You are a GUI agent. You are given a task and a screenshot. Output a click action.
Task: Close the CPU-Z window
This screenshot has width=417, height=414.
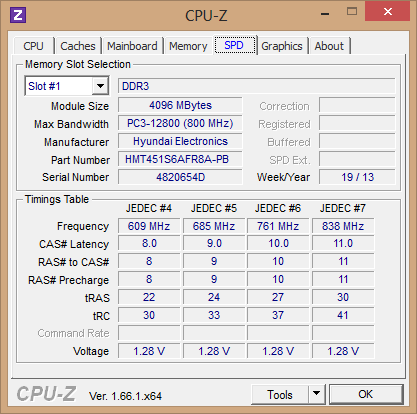pos(388,11)
